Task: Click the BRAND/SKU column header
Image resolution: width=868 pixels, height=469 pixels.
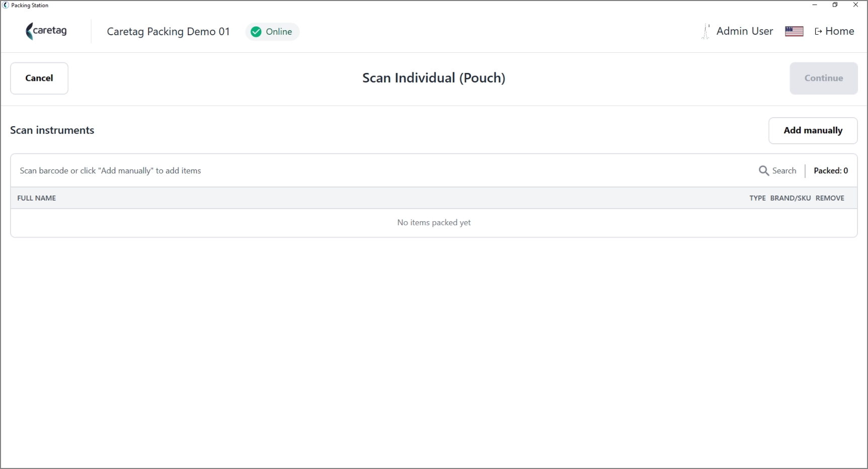Action: [791, 198]
